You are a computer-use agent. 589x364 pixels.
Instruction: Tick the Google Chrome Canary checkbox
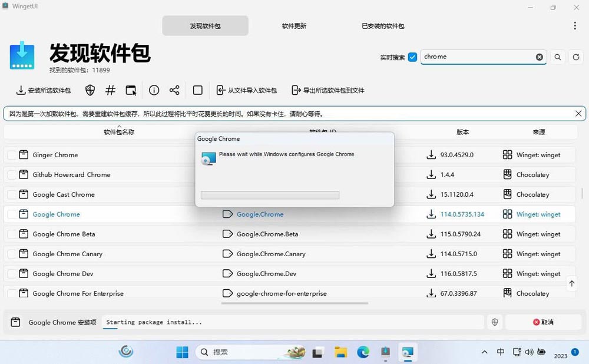pyautogui.click(x=12, y=254)
